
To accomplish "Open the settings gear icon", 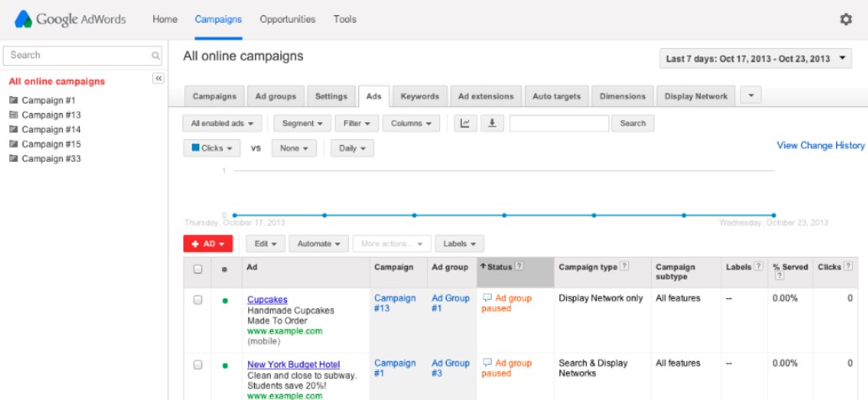I will point(845,19).
